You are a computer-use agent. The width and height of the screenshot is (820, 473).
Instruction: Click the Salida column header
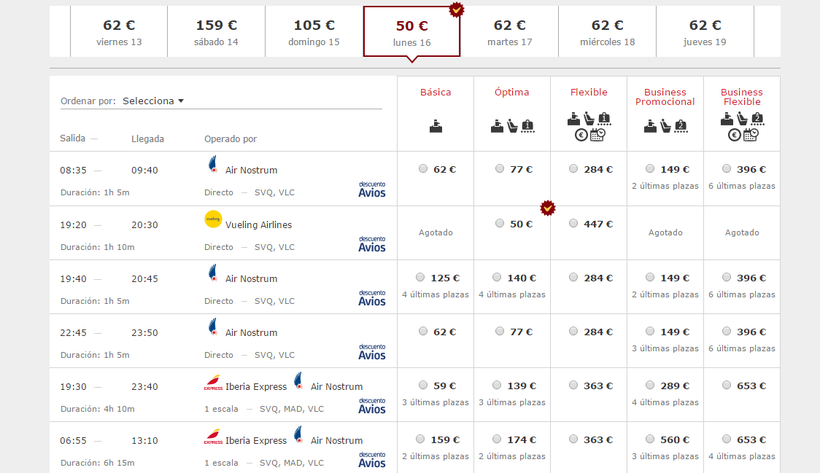73,139
